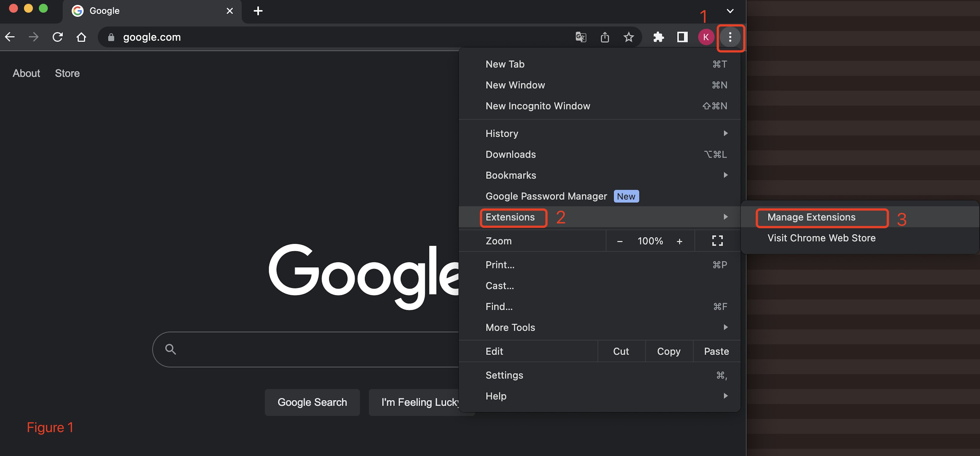This screenshot has height=456, width=980.
Task: Expand the More Tools submenu
Action: tap(599, 327)
